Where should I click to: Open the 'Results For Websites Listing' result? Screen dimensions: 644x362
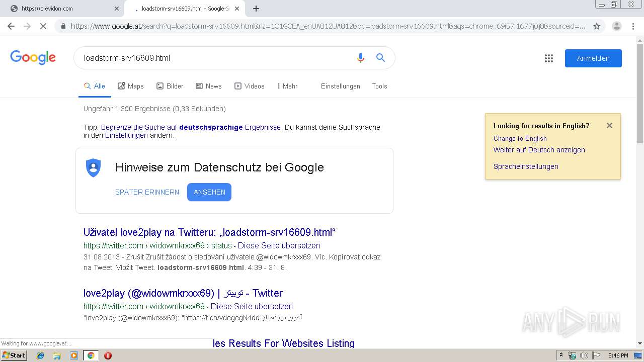coord(284,343)
